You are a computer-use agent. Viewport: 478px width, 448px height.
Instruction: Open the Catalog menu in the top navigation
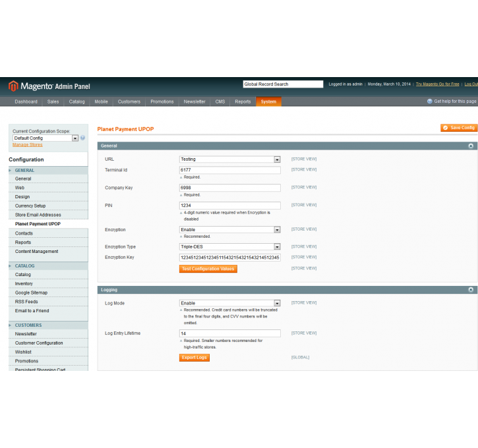[x=77, y=101]
